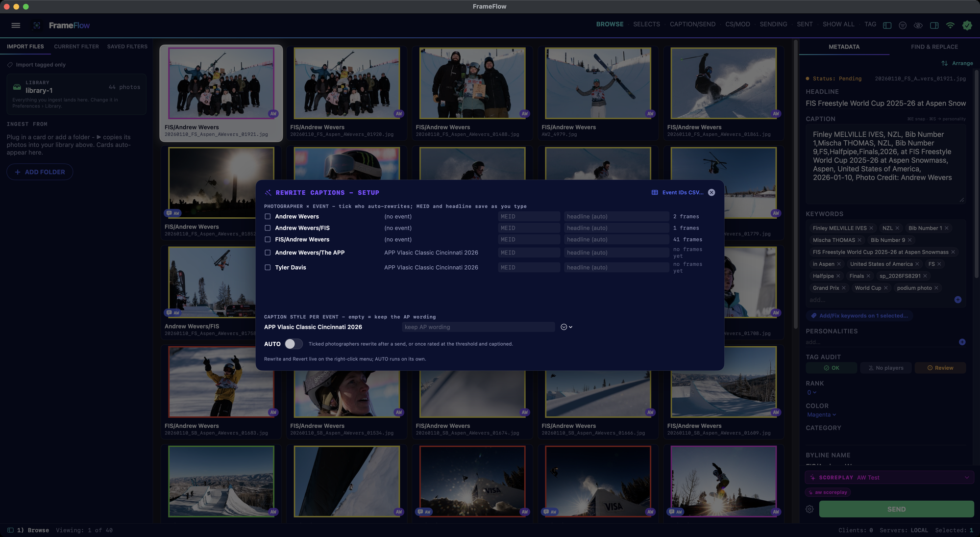Tick the Andrew Wevers/The APP checkbox

268,253
